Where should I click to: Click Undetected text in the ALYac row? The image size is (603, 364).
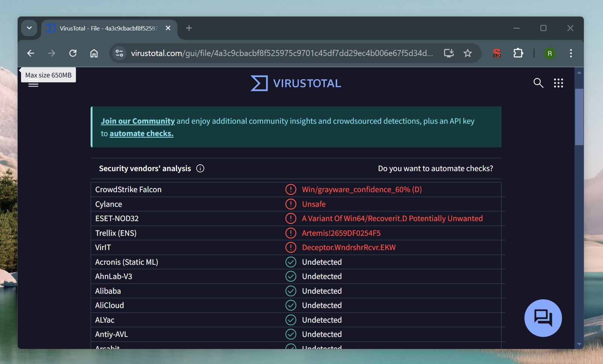tap(322, 320)
